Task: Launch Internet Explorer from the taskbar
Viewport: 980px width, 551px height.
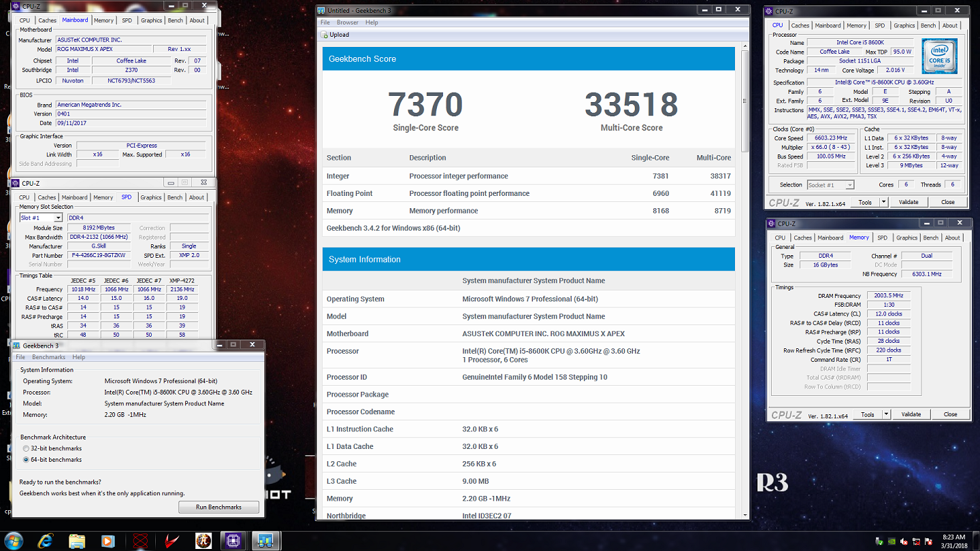Action: point(46,541)
